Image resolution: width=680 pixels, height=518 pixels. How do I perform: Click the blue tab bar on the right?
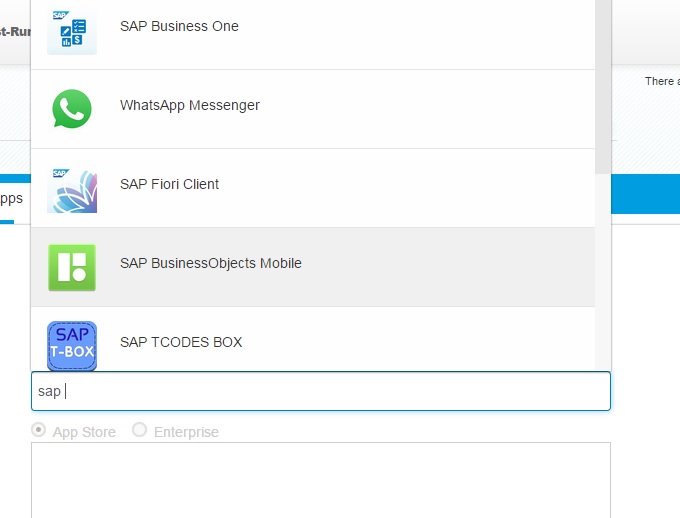pyautogui.click(x=645, y=194)
